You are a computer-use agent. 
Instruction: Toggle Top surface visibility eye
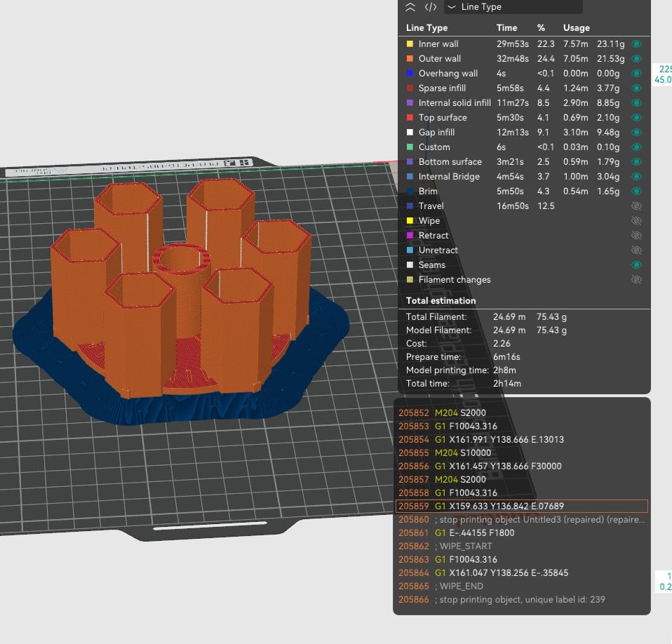(636, 117)
